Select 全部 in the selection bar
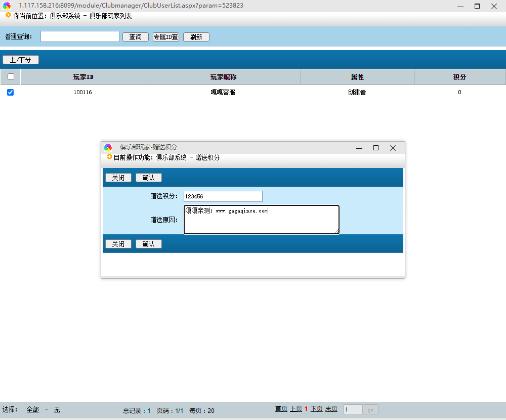 tap(32, 410)
